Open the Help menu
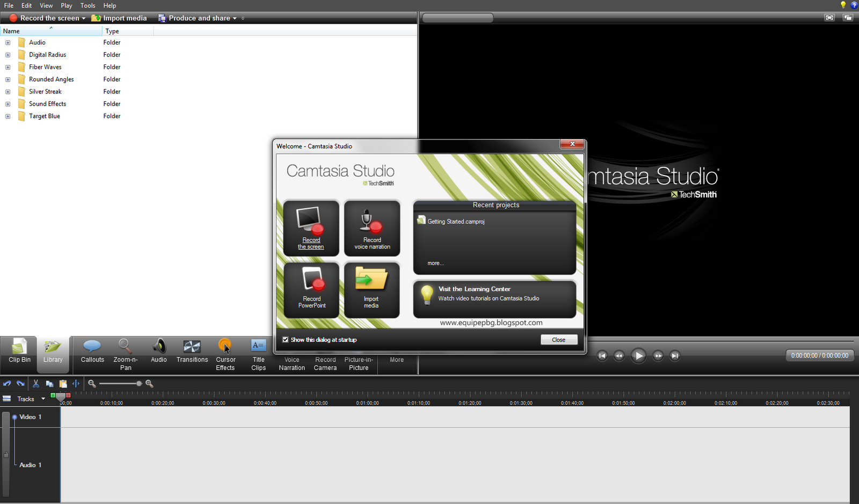 pyautogui.click(x=110, y=5)
